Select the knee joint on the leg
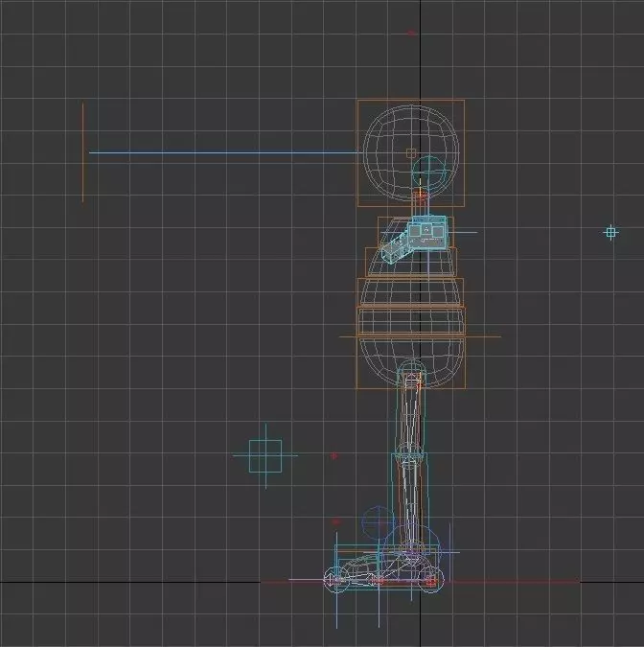This screenshot has width=644, height=647. point(409,456)
